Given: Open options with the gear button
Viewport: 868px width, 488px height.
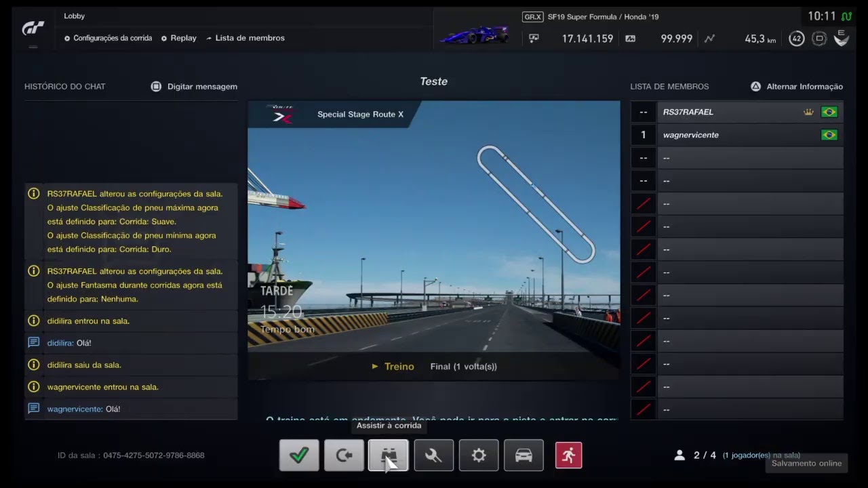Looking at the screenshot, I should tap(479, 455).
